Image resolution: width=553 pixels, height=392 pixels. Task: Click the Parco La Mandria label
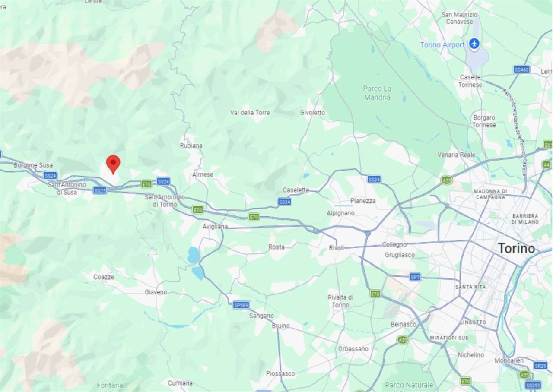(x=377, y=93)
